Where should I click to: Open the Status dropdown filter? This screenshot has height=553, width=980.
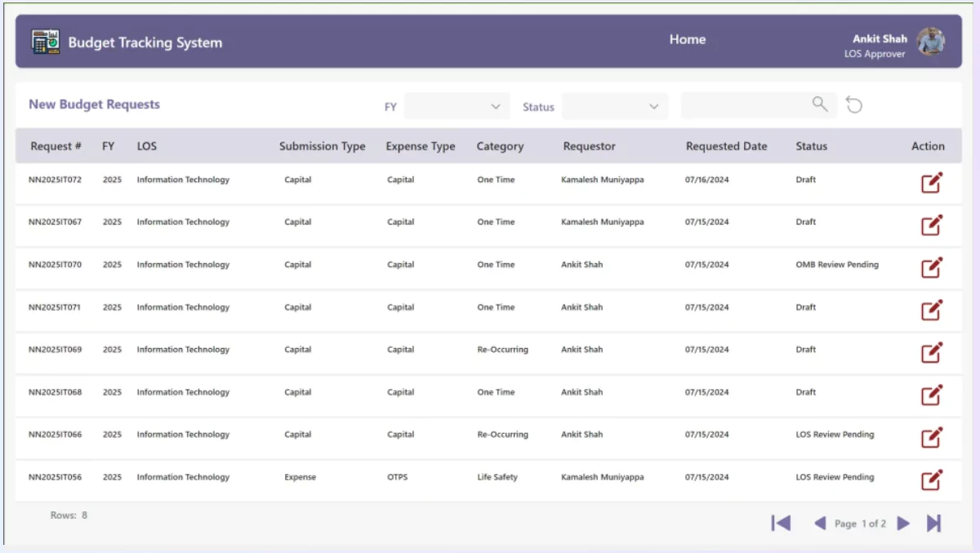tap(615, 106)
